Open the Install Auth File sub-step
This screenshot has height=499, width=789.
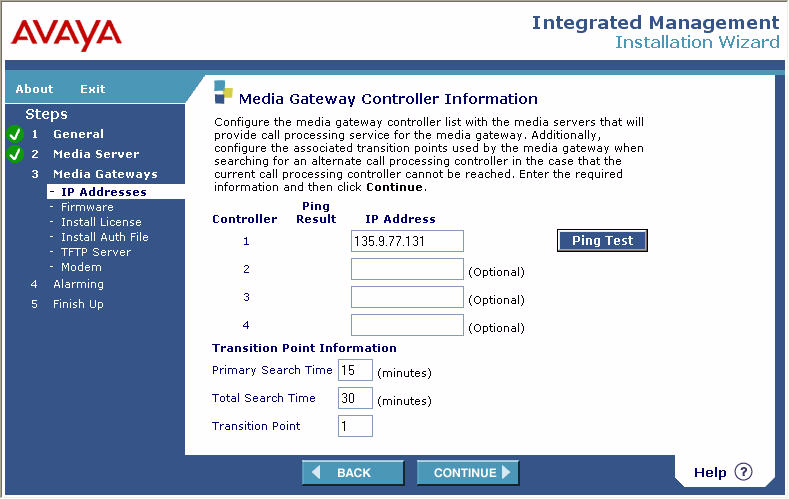tap(105, 237)
